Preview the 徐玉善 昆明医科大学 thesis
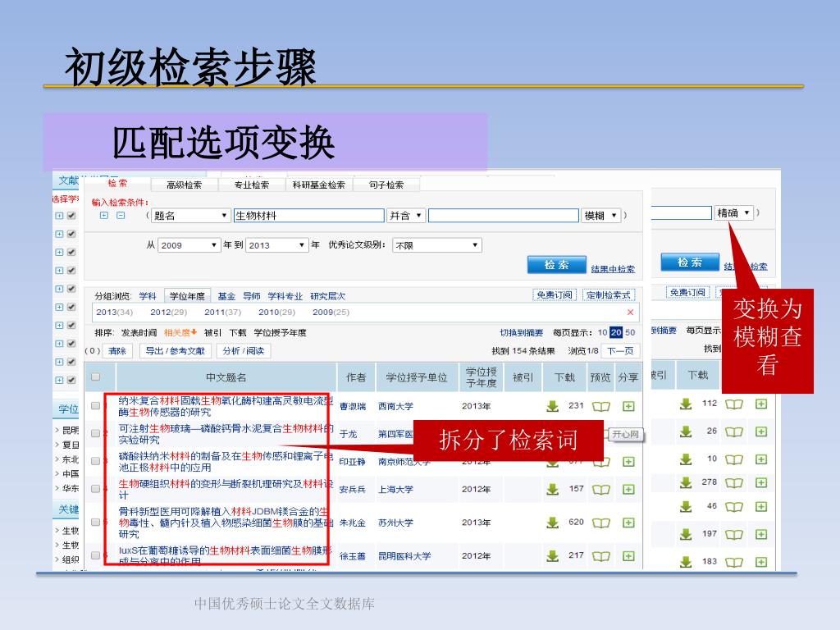The image size is (840, 630). tap(601, 556)
